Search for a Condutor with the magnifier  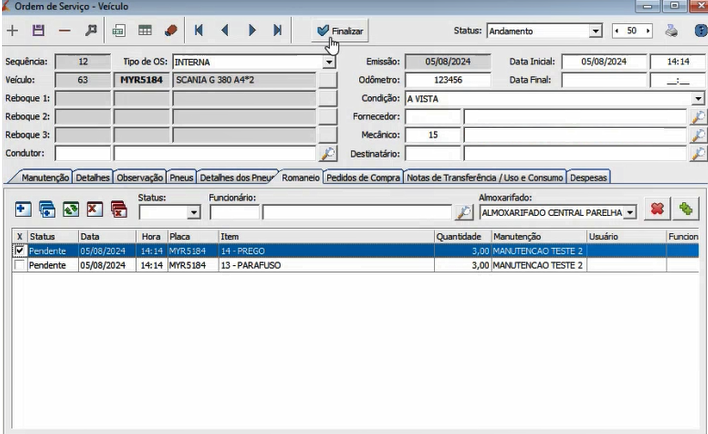tap(328, 154)
